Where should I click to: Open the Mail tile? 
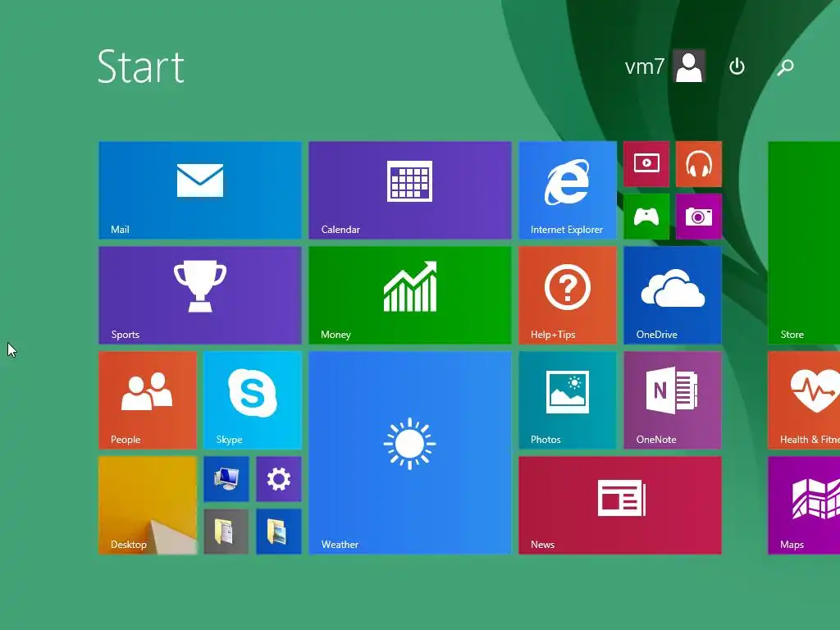pos(200,190)
